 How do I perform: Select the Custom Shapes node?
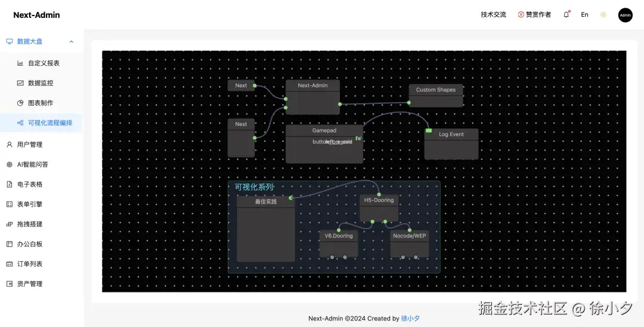[436, 95]
